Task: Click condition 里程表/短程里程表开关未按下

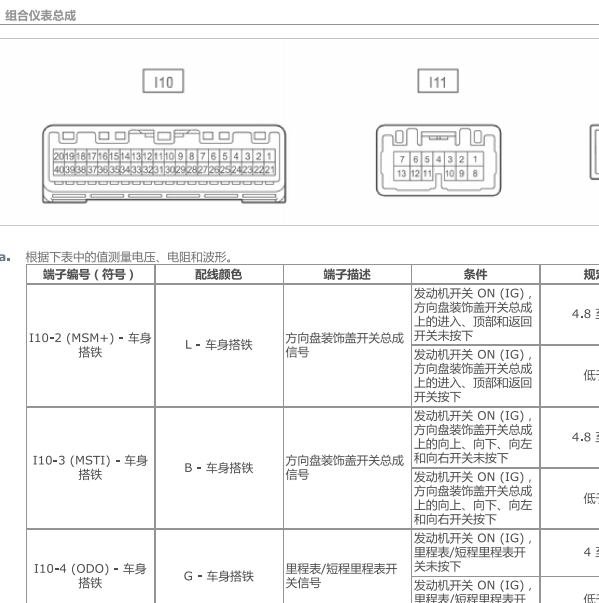Action: 476,552
